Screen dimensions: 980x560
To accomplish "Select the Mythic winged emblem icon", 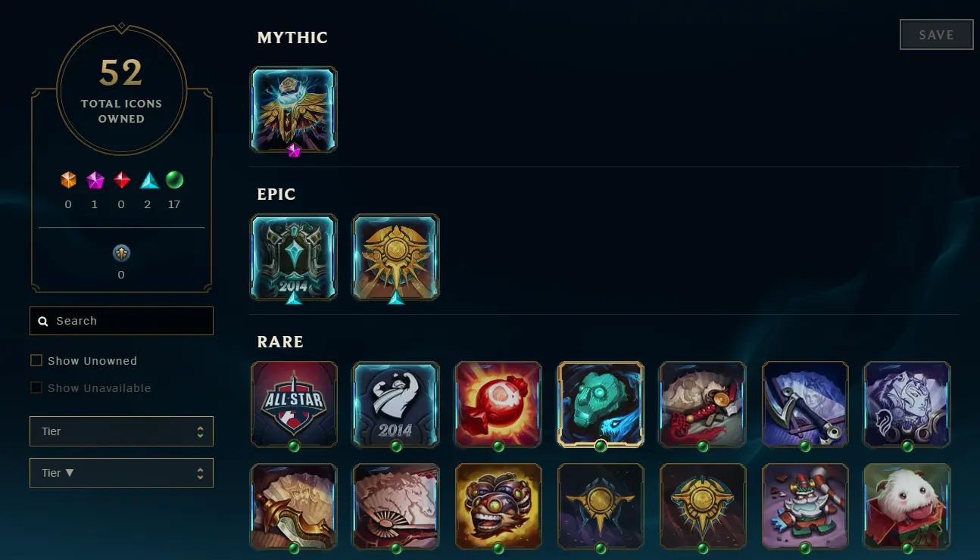I will [294, 110].
